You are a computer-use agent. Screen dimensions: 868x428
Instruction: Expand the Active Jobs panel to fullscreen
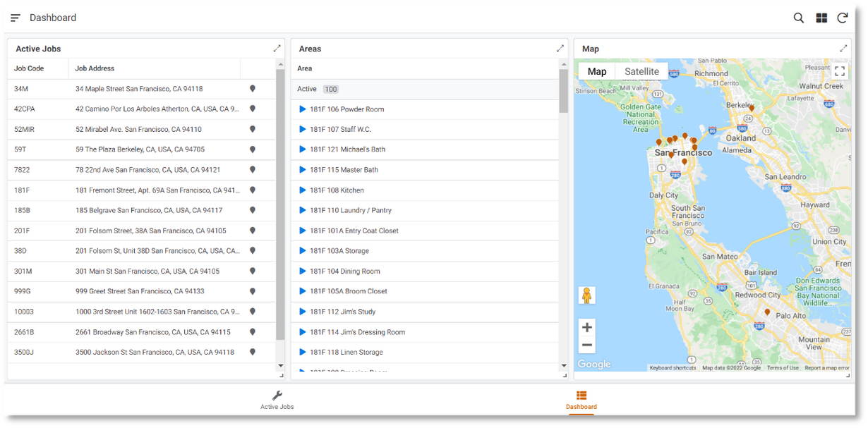pyautogui.click(x=277, y=49)
